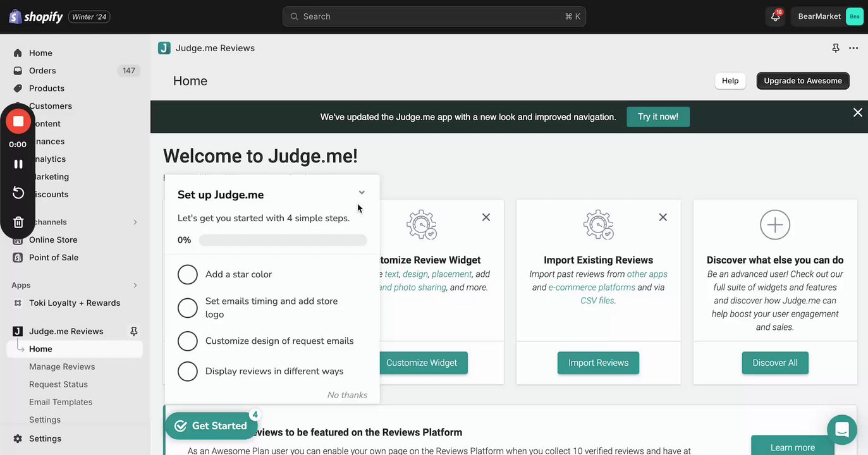Click the Online Store icon
The height and width of the screenshot is (455, 868).
[x=18, y=240]
